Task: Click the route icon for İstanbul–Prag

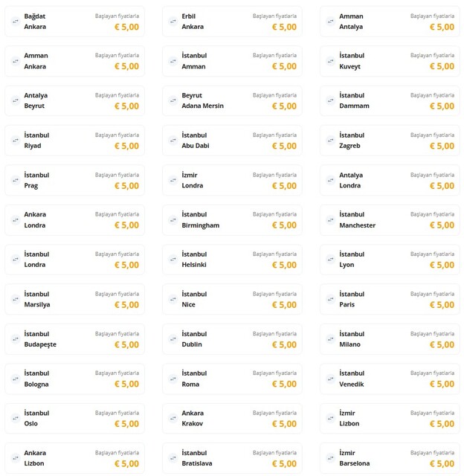Action: (16, 180)
